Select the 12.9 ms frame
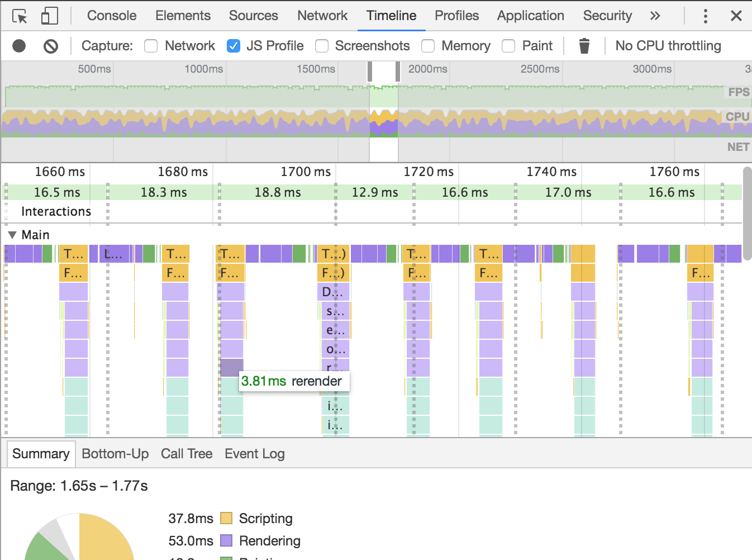Image resolution: width=752 pixels, height=560 pixels. (375, 192)
